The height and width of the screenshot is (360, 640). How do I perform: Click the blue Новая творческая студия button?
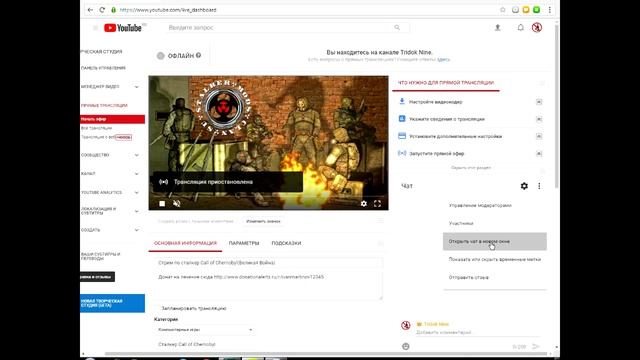click(x=113, y=303)
